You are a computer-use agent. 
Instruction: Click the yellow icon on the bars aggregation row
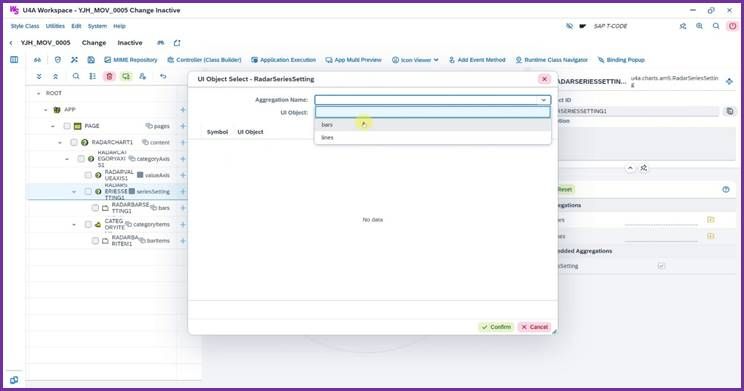click(710, 220)
